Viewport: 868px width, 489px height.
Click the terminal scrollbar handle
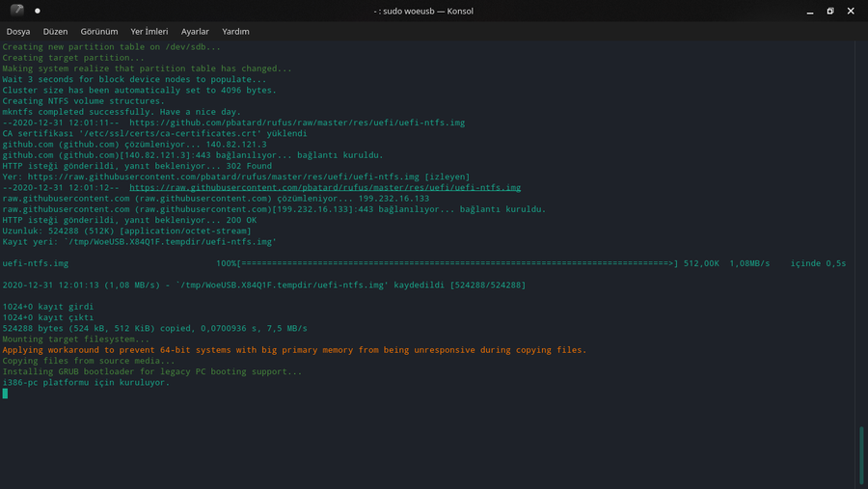tap(861, 454)
